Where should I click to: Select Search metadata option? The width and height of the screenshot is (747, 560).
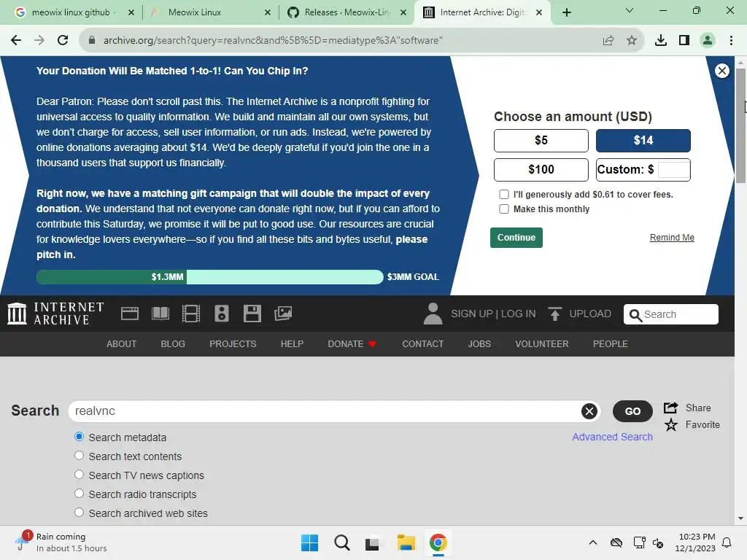(79, 437)
